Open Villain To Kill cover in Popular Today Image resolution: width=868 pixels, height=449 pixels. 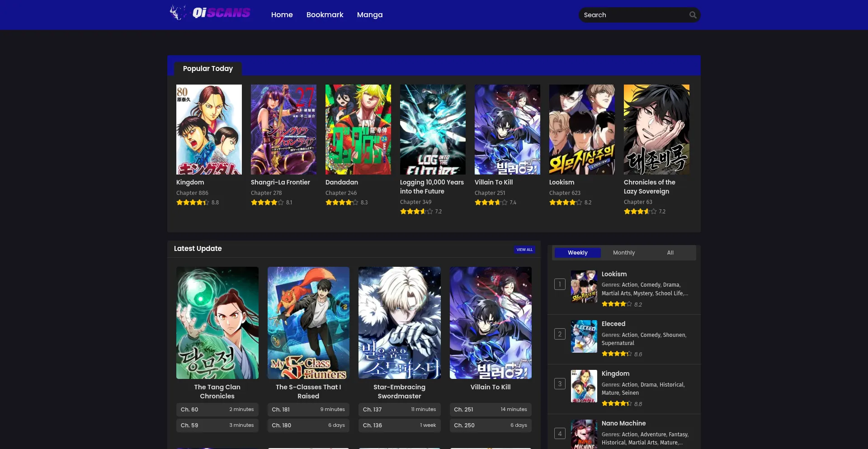tap(507, 129)
